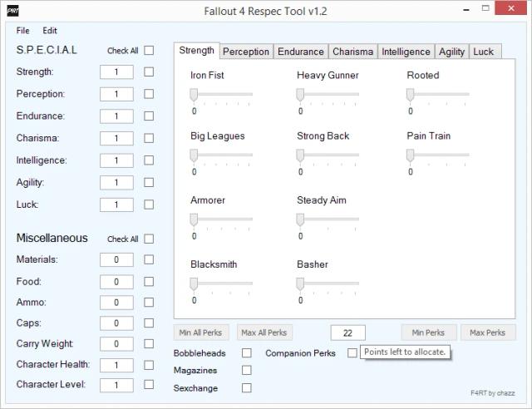
Task: Switch to the Intelligence tab
Action: (406, 52)
